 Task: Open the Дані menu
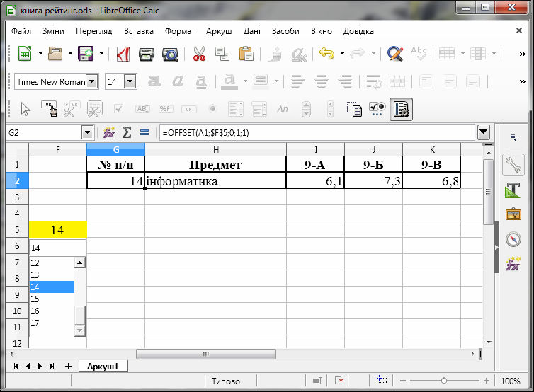pyautogui.click(x=252, y=31)
